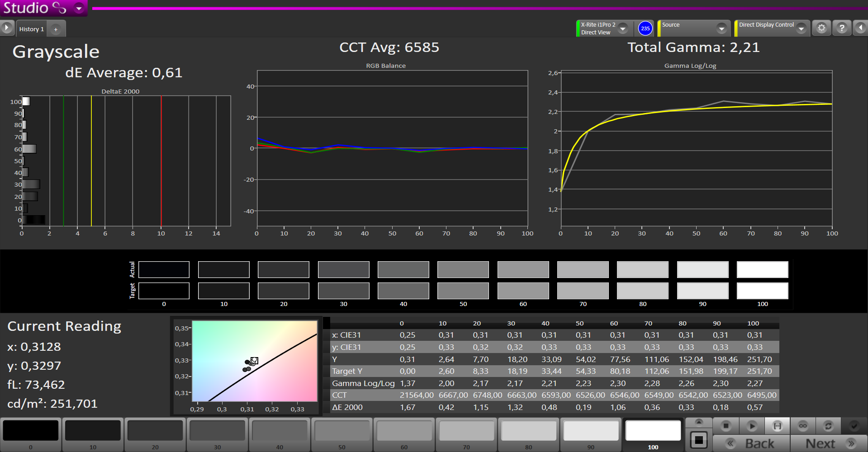Click the Y value 54,02 in the table

click(586, 359)
